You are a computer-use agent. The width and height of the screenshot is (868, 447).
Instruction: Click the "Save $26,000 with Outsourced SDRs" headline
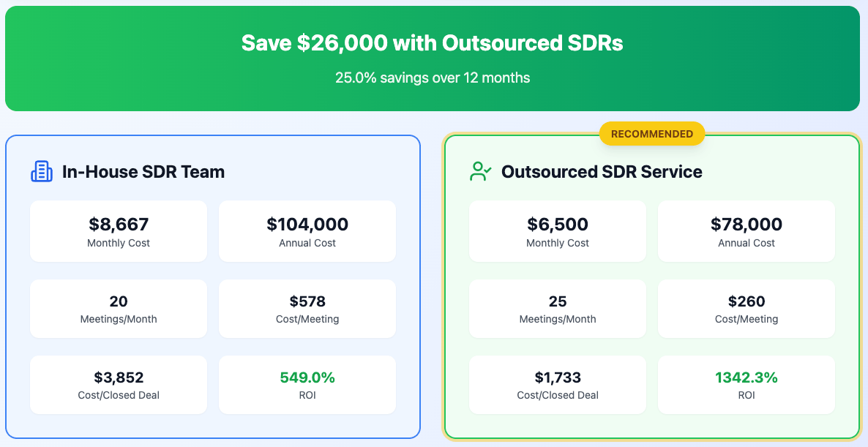coord(433,42)
